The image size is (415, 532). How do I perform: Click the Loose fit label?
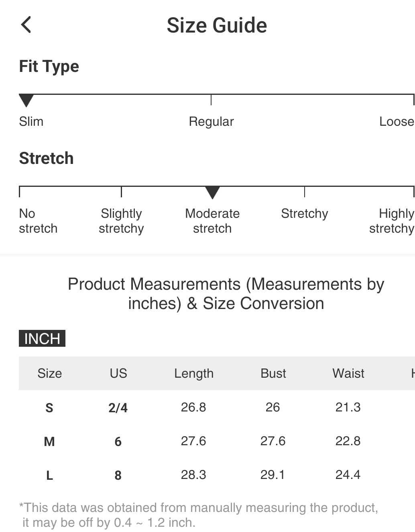point(396,121)
